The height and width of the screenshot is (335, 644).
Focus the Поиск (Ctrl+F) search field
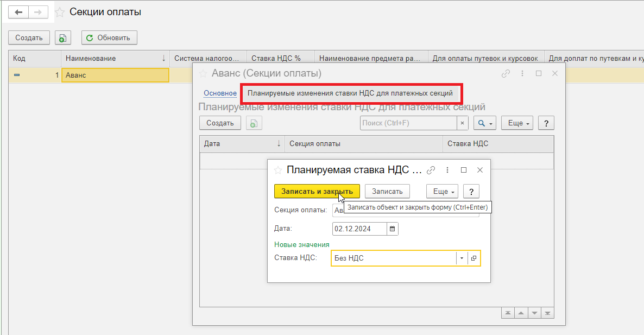click(x=408, y=123)
